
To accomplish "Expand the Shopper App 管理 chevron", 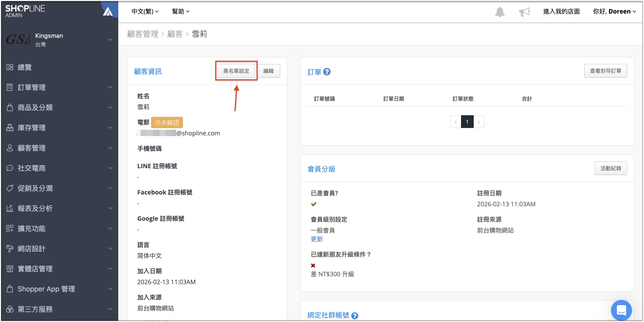I will pyautogui.click(x=110, y=289).
